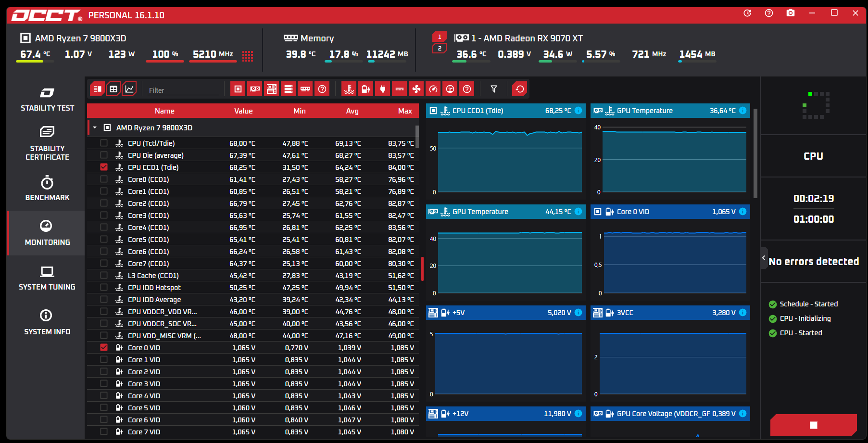Enable the Core7 (CCD1) checkbox
Screen dimensions: 868x443
point(104,263)
